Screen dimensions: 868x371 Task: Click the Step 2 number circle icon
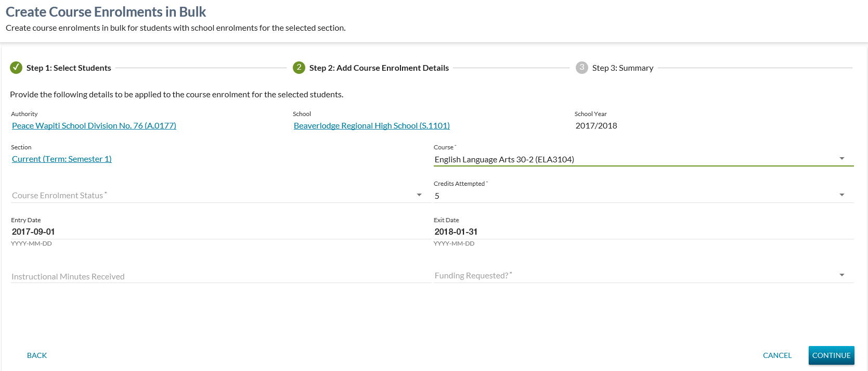299,68
